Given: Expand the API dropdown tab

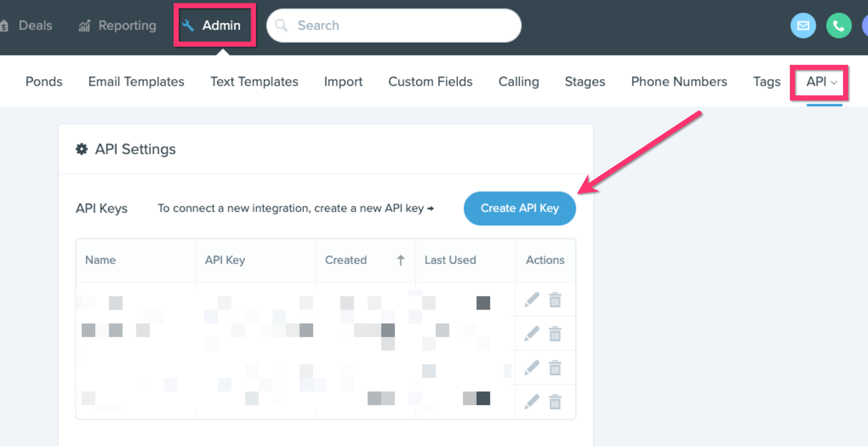Looking at the screenshot, I should click(822, 82).
